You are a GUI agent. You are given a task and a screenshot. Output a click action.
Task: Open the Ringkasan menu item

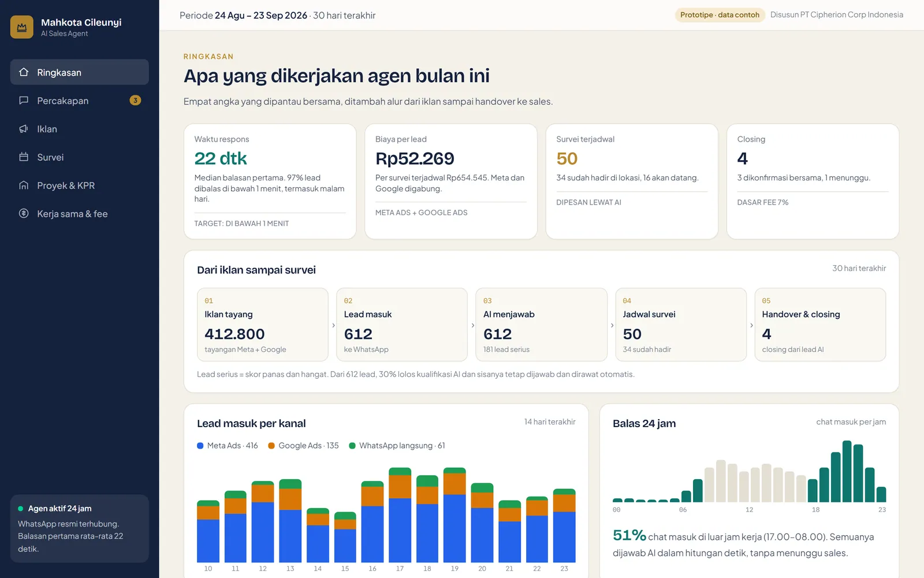80,72
